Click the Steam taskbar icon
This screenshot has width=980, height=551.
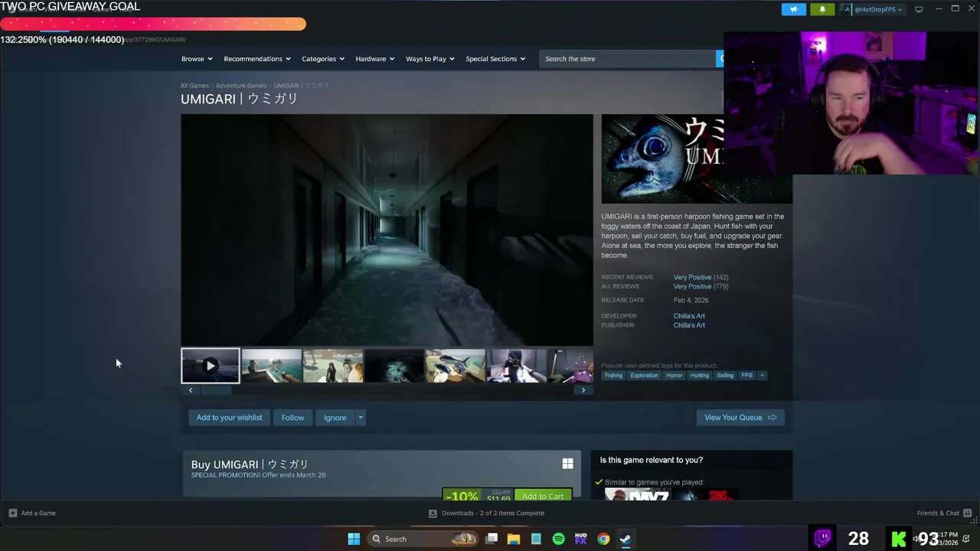(x=626, y=539)
